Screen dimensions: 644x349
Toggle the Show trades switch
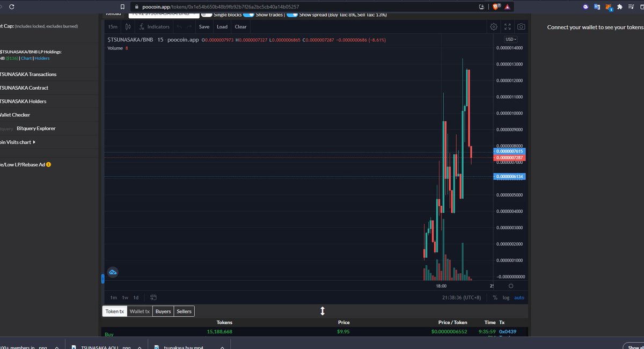click(x=248, y=14)
